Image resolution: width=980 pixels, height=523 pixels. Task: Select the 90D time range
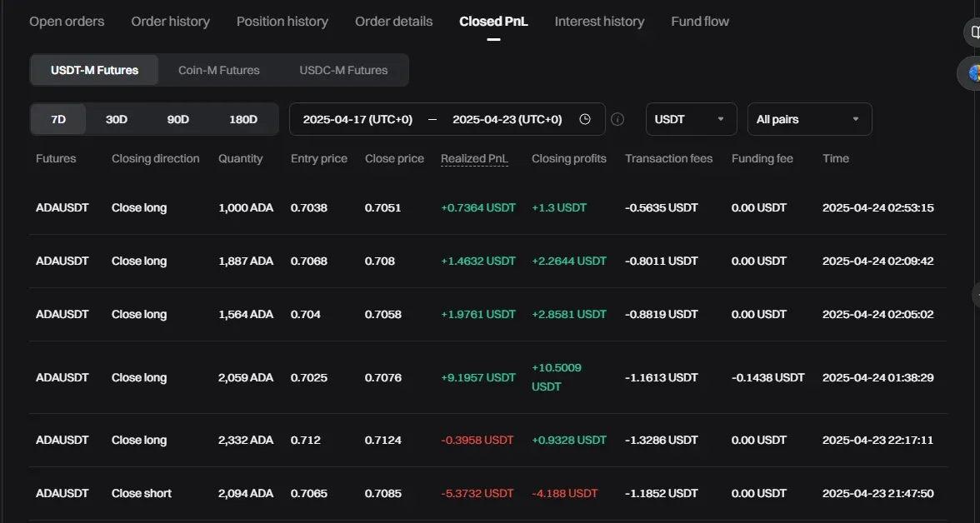click(177, 119)
